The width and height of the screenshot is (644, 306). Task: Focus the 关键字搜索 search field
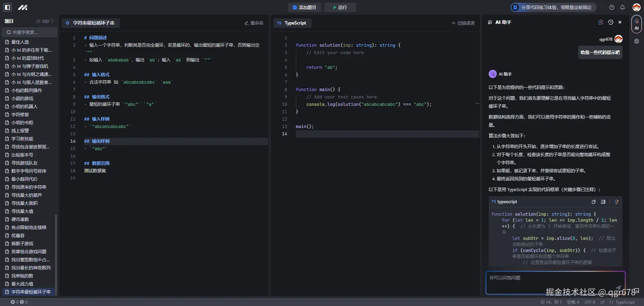(30, 32)
